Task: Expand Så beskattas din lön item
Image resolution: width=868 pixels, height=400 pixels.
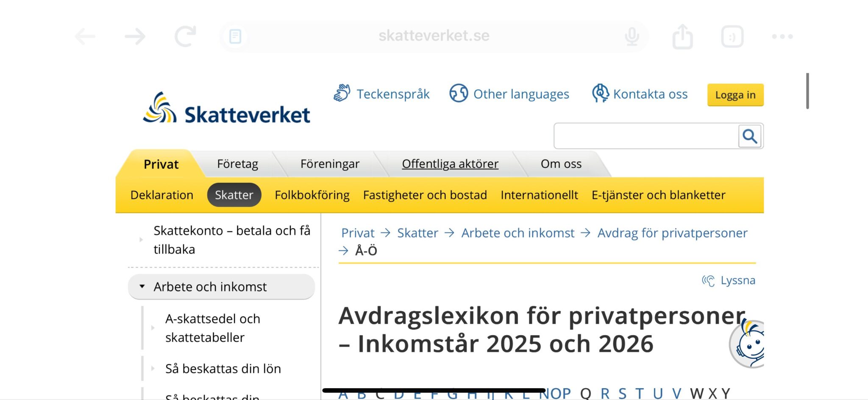Action: click(153, 369)
